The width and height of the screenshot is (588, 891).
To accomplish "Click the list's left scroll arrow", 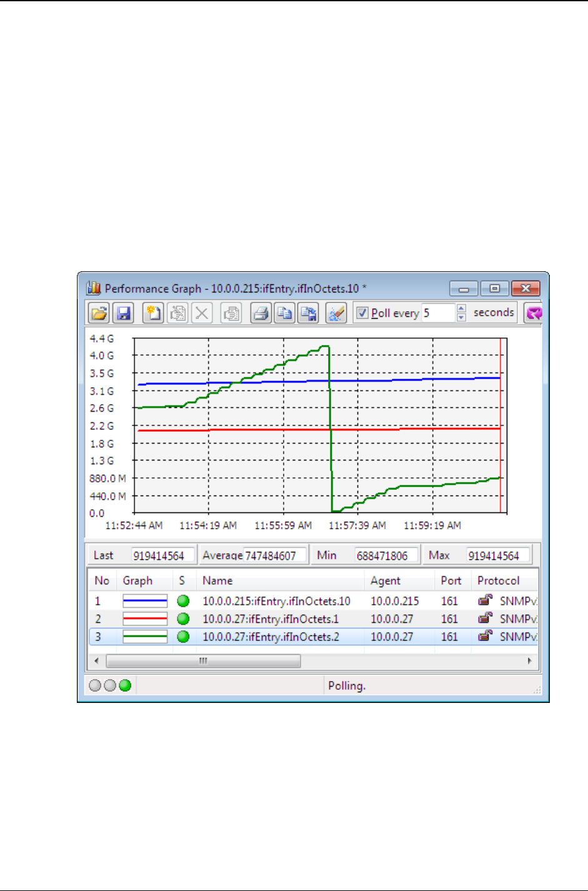I will tap(96, 660).
